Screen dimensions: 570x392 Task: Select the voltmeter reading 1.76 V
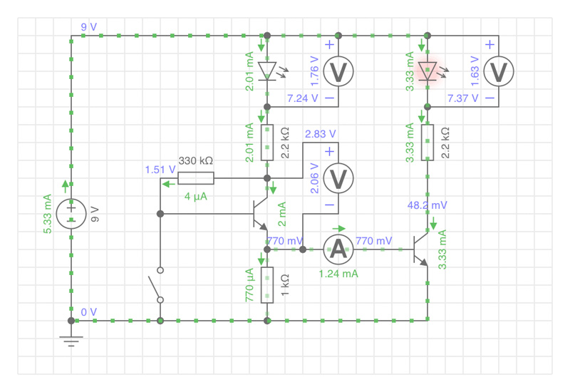click(338, 71)
